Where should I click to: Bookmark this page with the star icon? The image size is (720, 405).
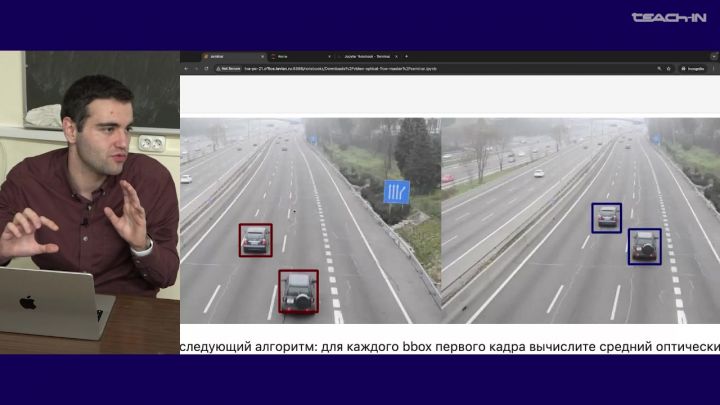(668, 68)
